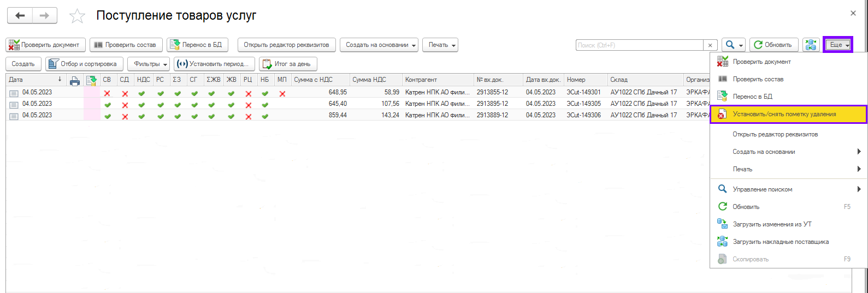Select Установить/снять пометку удаления menu item
Viewport: 868px width, 293px height.
click(784, 114)
